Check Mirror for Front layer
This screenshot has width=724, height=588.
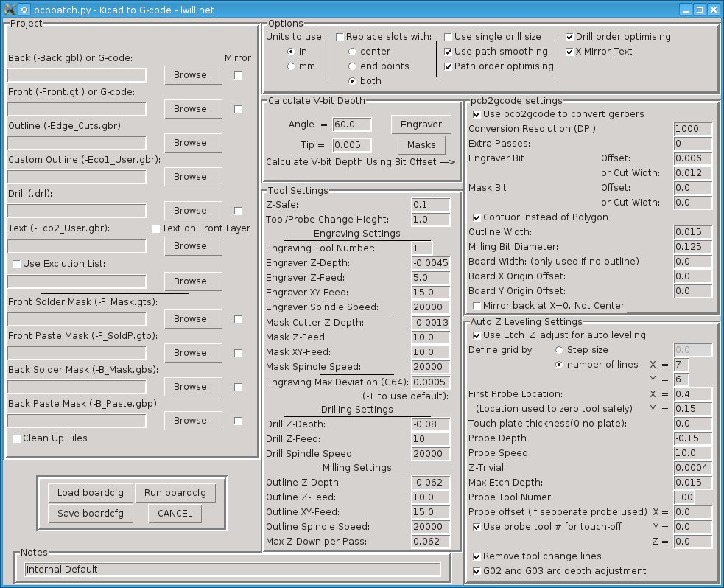click(x=238, y=110)
